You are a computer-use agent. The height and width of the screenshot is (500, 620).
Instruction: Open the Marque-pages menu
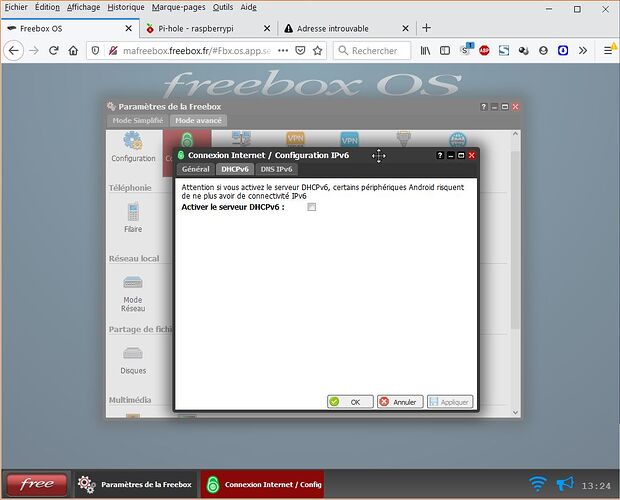click(178, 7)
